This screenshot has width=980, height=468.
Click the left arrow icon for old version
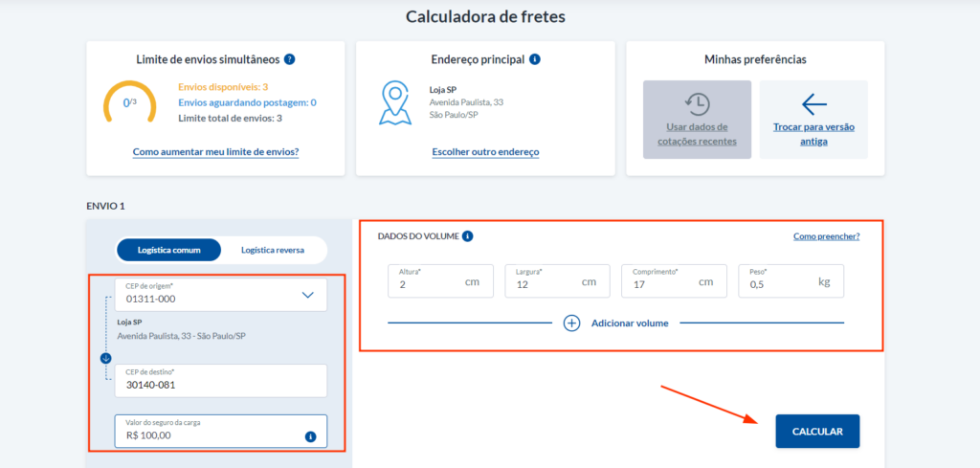point(813,105)
